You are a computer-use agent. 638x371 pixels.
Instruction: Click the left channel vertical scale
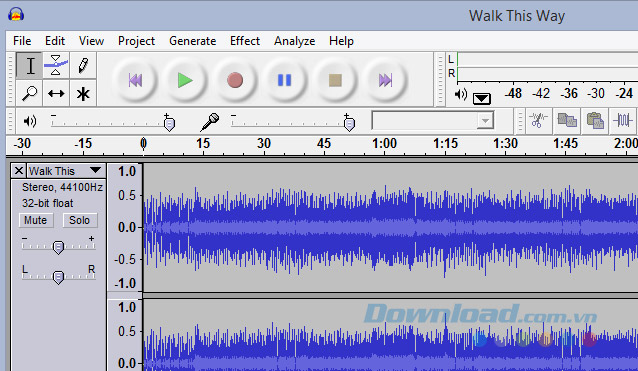pos(125,228)
